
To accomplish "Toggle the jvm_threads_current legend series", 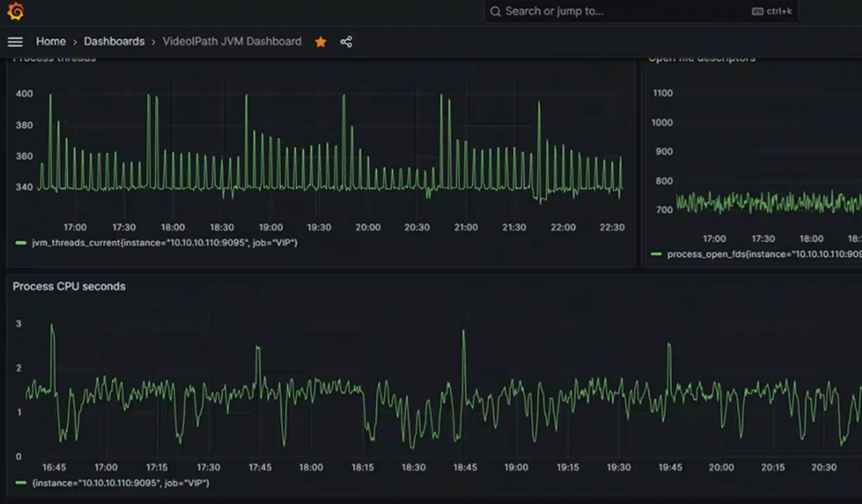I will 164,242.
